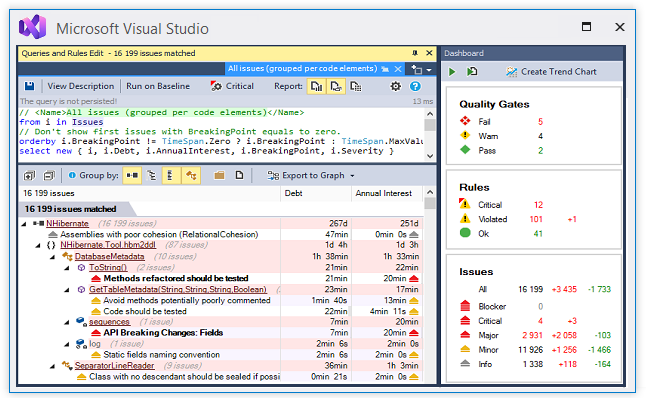
Task: Click the Info issues severity icon
Action: (x=465, y=363)
